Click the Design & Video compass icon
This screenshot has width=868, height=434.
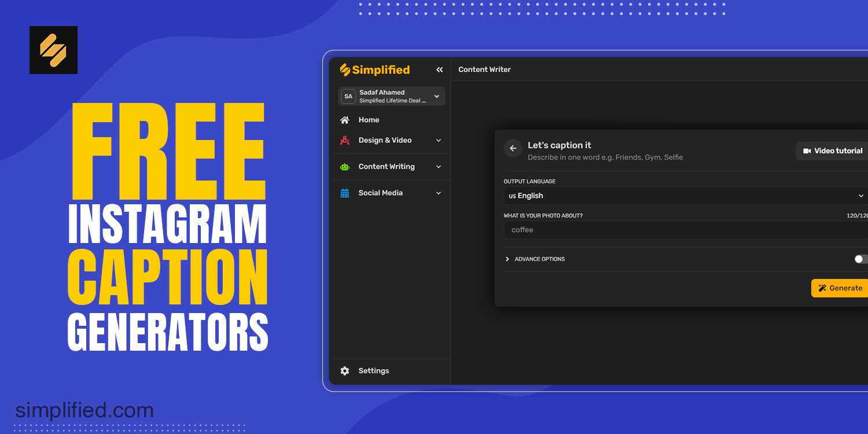point(345,140)
